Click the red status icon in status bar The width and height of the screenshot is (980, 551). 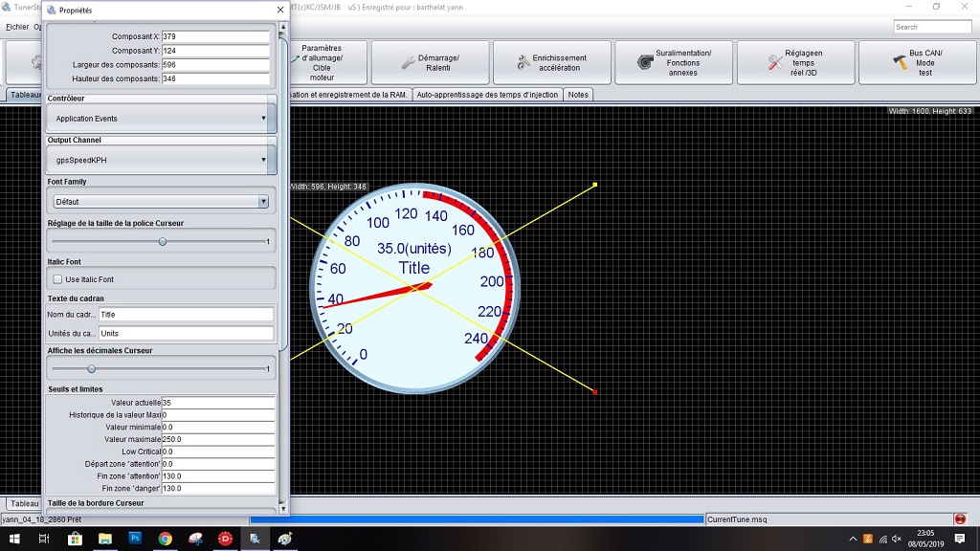(x=959, y=519)
